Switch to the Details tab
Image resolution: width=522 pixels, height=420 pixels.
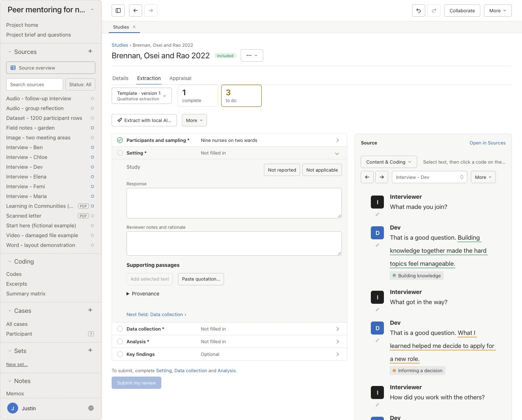click(120, 78)
